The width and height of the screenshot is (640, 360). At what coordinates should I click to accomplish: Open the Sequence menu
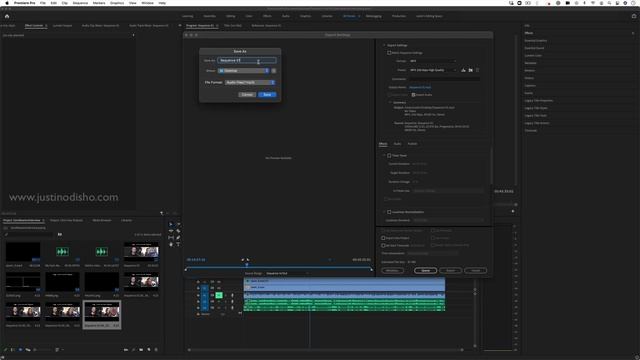click(80, 3)
